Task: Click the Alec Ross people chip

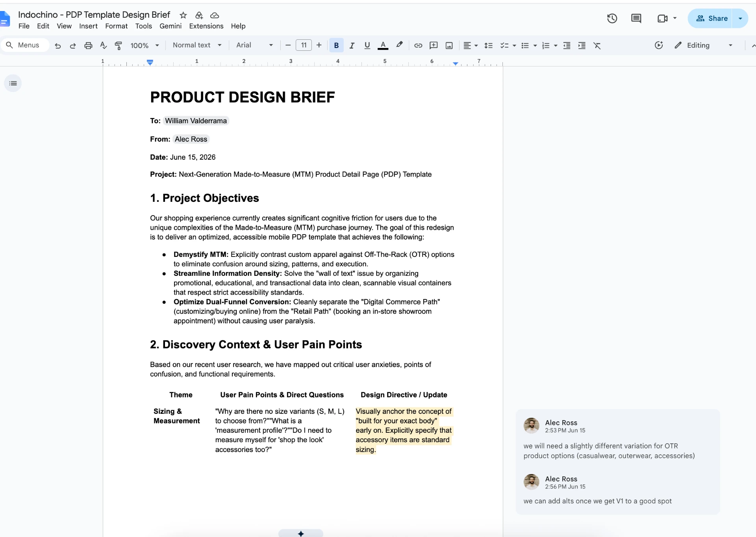Action: point(191,139)
